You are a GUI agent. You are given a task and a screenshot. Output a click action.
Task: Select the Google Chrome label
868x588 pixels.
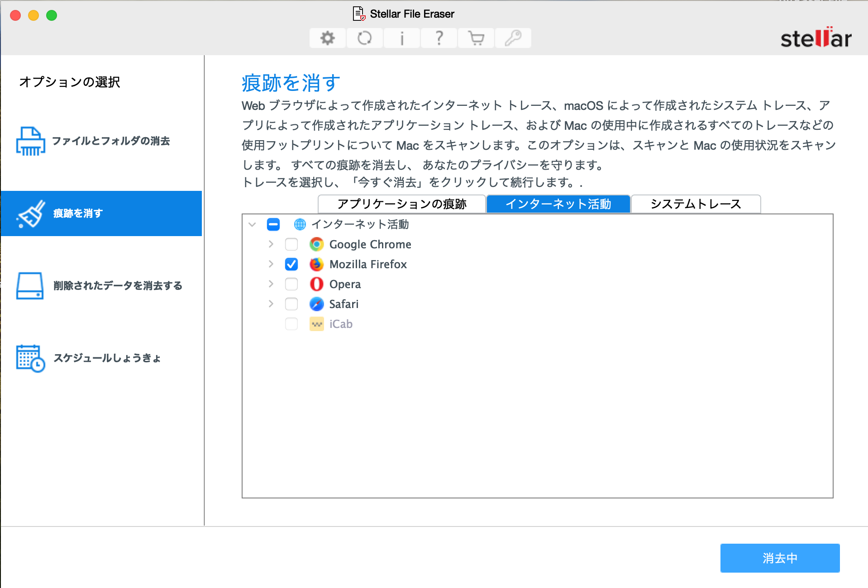370,244
